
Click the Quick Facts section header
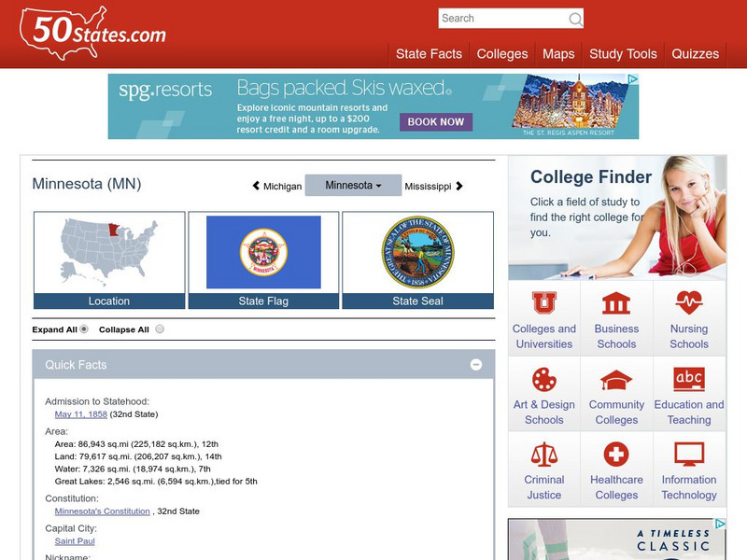pos(263,365)
